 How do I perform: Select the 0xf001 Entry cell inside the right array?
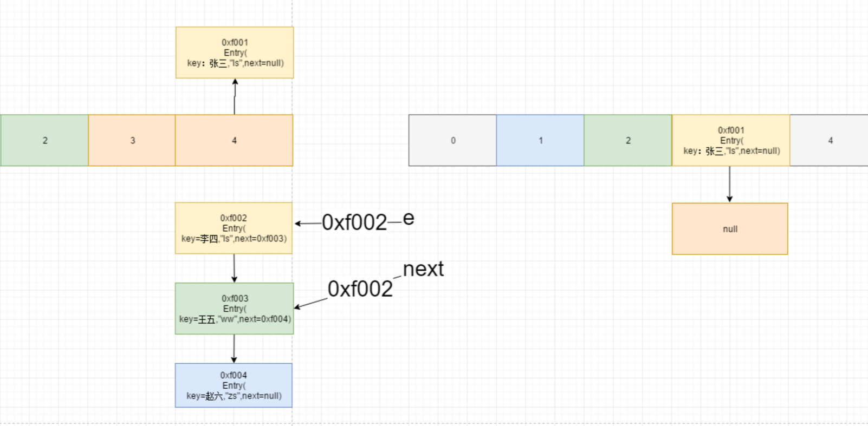pos(731,140)
